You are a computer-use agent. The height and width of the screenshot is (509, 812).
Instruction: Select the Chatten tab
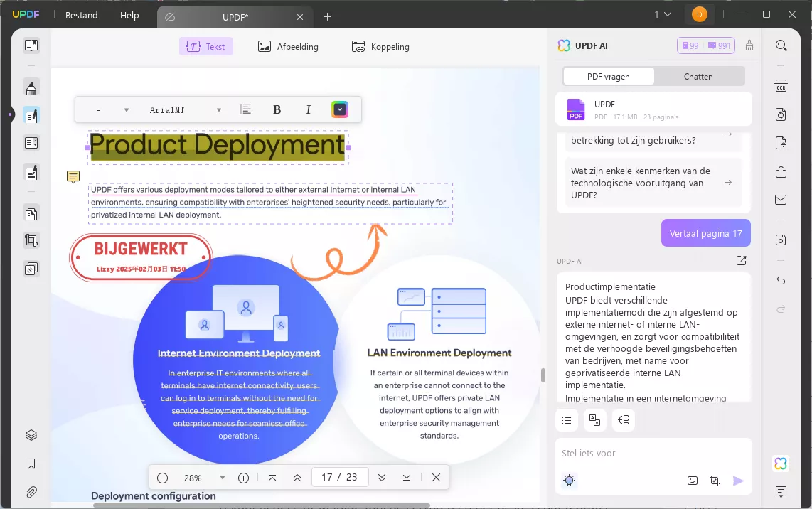tap(698, 77)
